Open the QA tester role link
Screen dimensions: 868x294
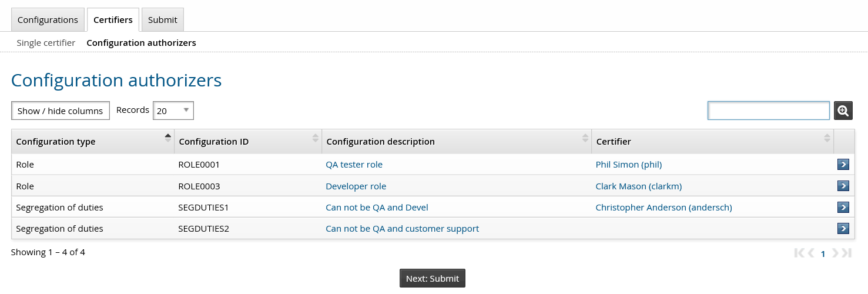pos(354,165)
